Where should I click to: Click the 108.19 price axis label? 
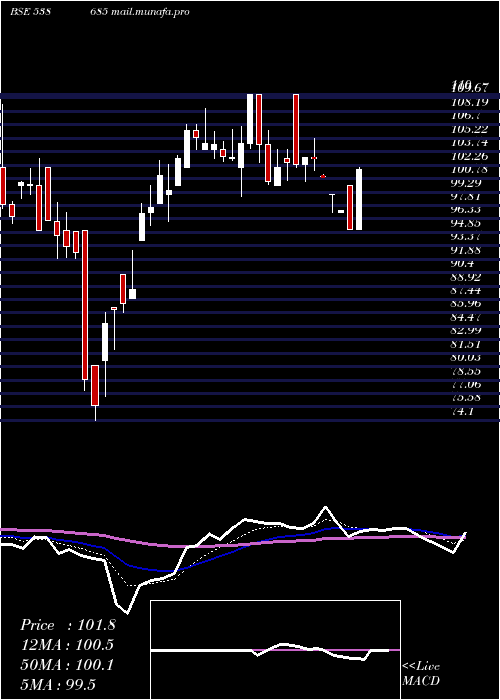(x=470, y=103)
